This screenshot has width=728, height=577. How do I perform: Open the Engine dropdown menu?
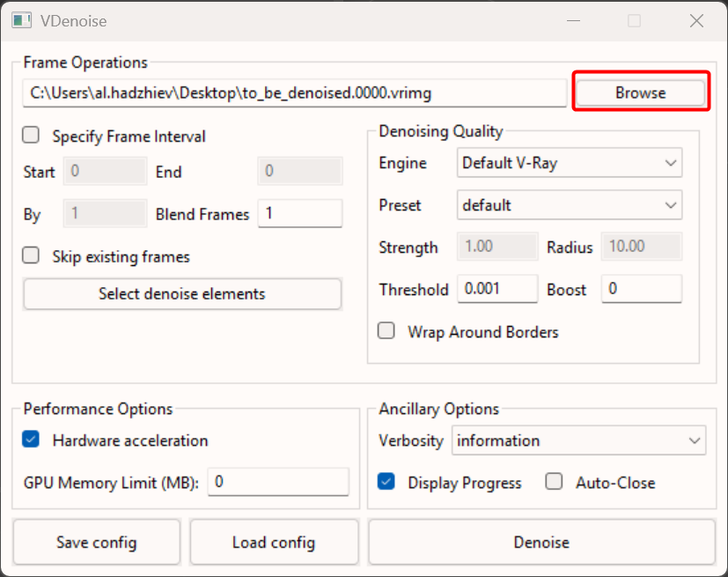pos(570,163)
